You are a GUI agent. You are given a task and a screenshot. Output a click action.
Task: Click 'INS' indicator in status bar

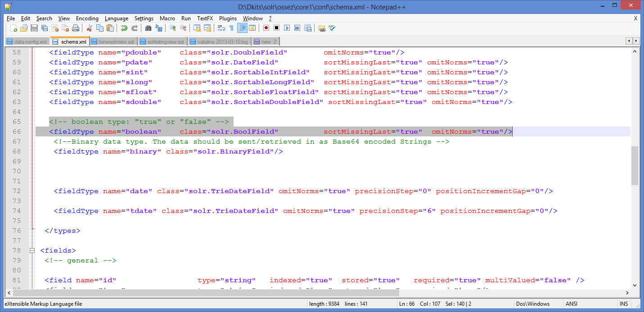coord(623,304)
